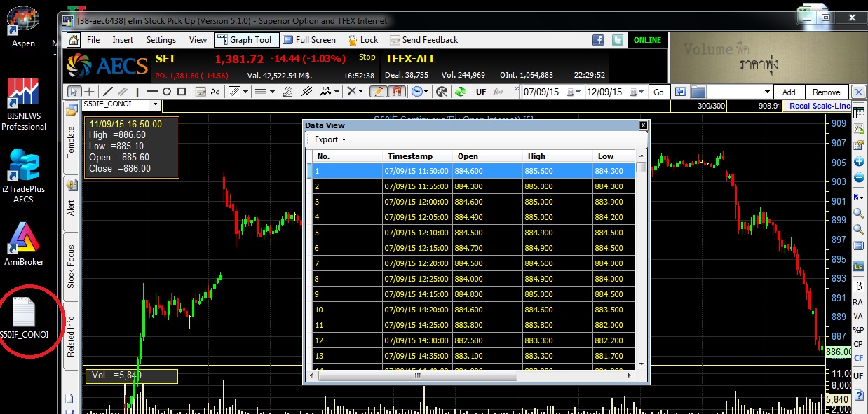
Task: Click the Go button
Action: 658,92
